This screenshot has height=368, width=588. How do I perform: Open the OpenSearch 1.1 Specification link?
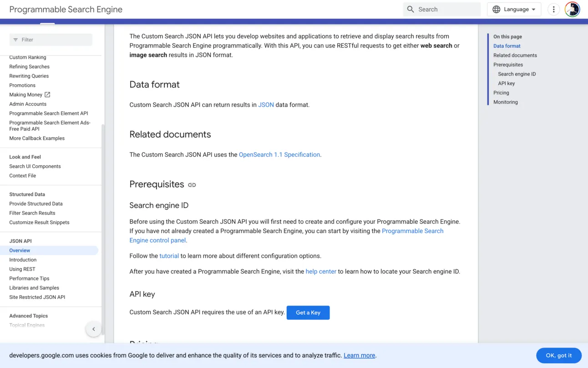pos(279,154)
